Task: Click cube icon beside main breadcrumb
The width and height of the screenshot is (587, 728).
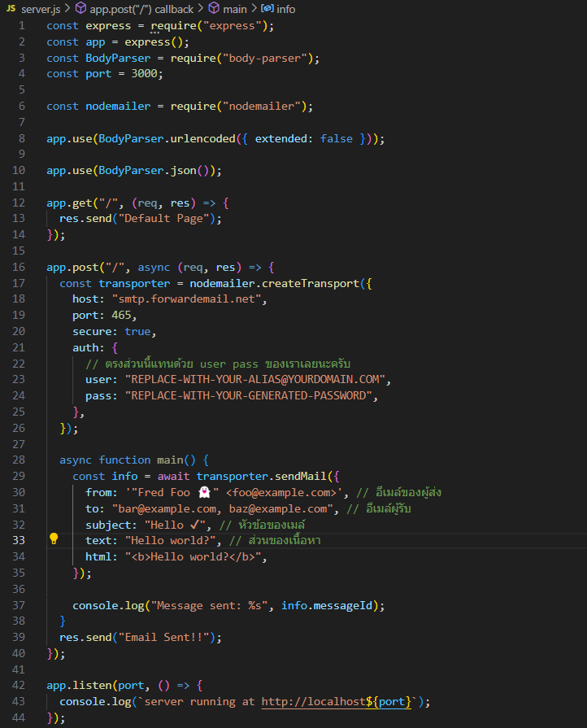Action: 214,8
